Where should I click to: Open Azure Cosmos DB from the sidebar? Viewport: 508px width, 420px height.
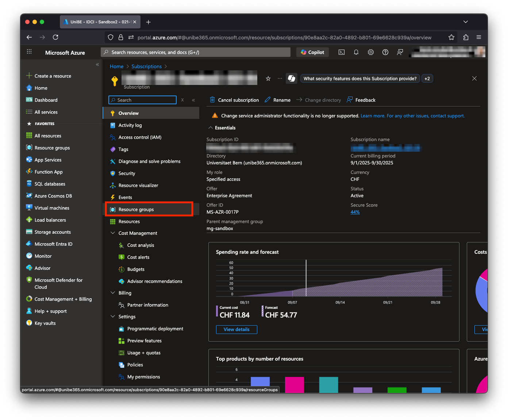[53, 196]
